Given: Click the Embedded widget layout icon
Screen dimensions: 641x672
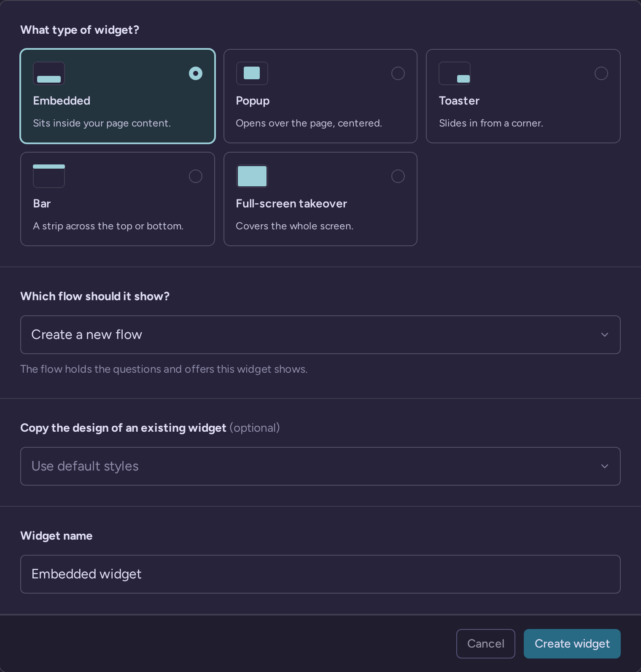Looking at the screenshot, I should coord(49,73).
